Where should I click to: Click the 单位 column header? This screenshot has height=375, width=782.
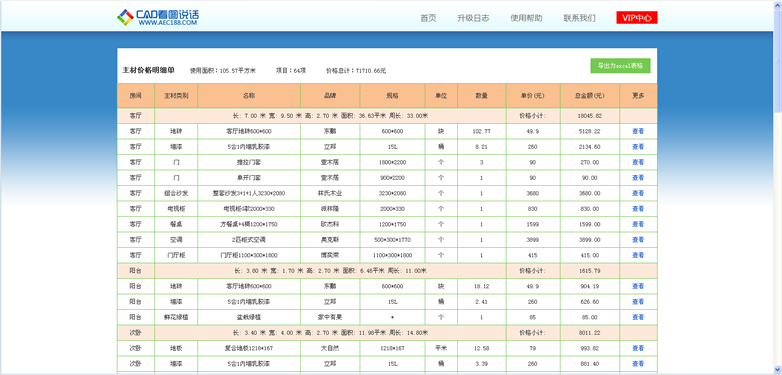click(x=441, y=96)
